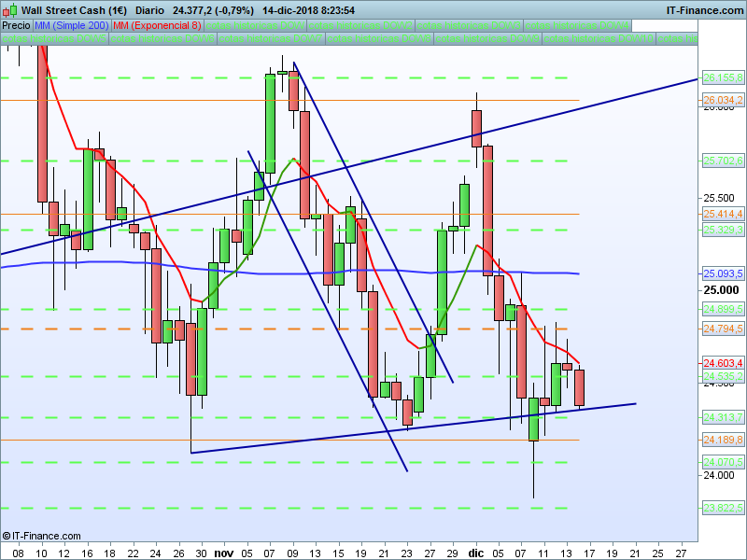The width and height of the screenshot is (747, 560).
Task: Click the 24.313,7 green price label
Action: tap(723, 417)
